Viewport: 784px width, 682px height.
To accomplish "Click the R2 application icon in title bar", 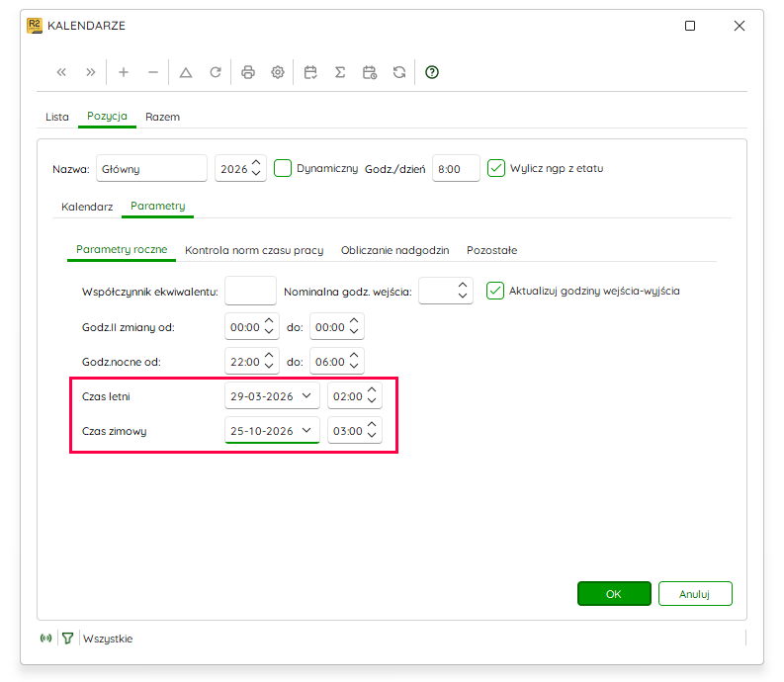I will point(35,26).
